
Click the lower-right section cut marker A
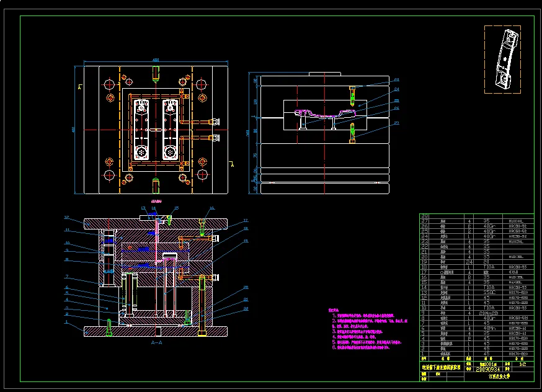pos(232,164)
